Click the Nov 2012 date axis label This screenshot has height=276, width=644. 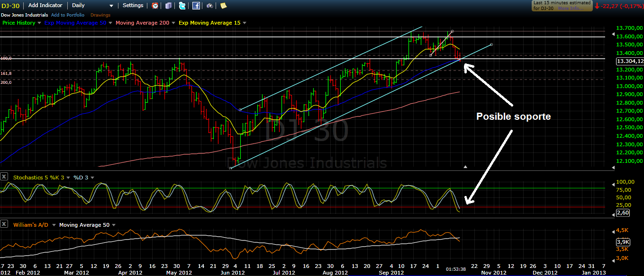494,273
